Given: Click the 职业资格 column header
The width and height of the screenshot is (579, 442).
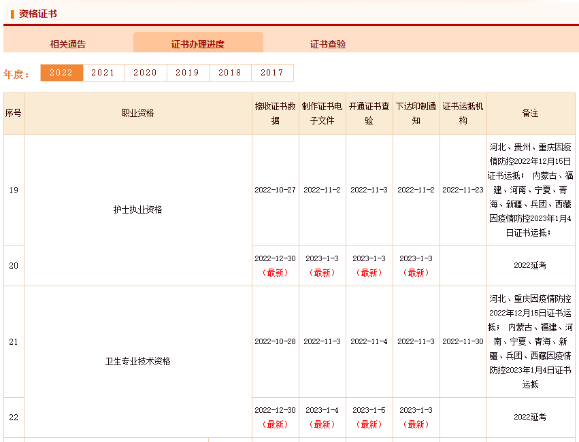Looking at the screenshot, I should tap(138, 113).
